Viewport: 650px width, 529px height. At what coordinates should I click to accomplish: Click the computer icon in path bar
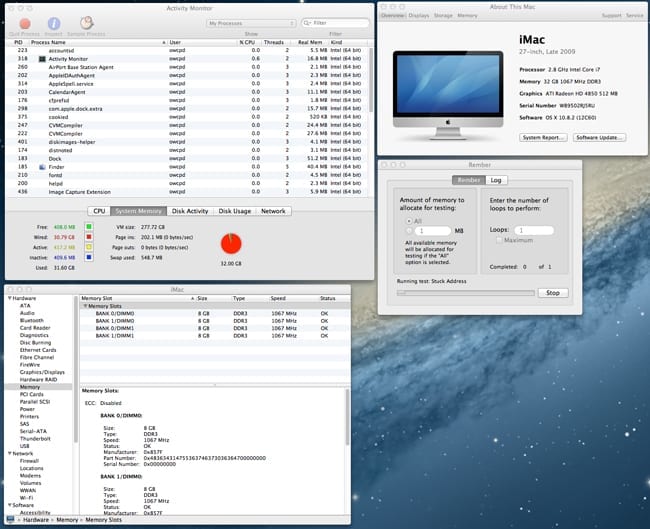point(10,521)
